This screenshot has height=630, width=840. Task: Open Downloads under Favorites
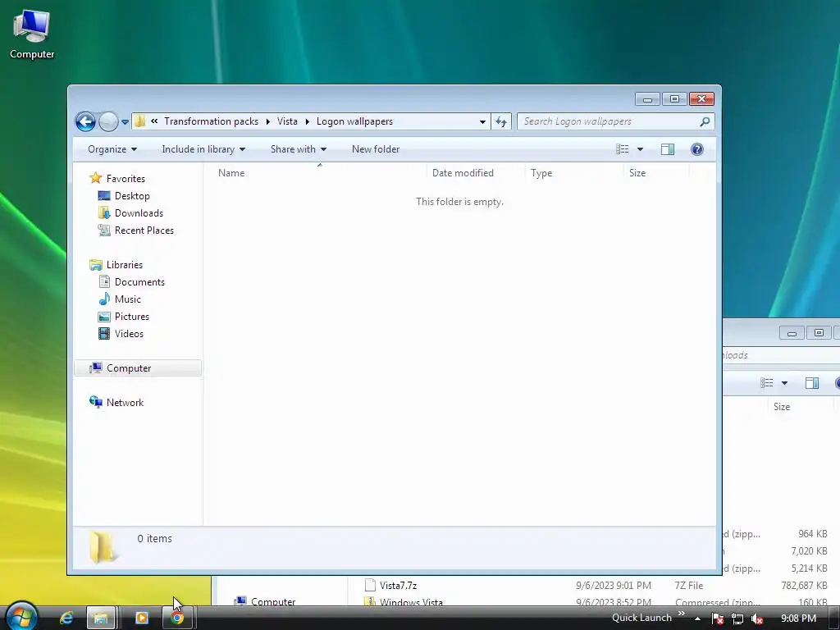pyautogui.click(x=139, y=213)
